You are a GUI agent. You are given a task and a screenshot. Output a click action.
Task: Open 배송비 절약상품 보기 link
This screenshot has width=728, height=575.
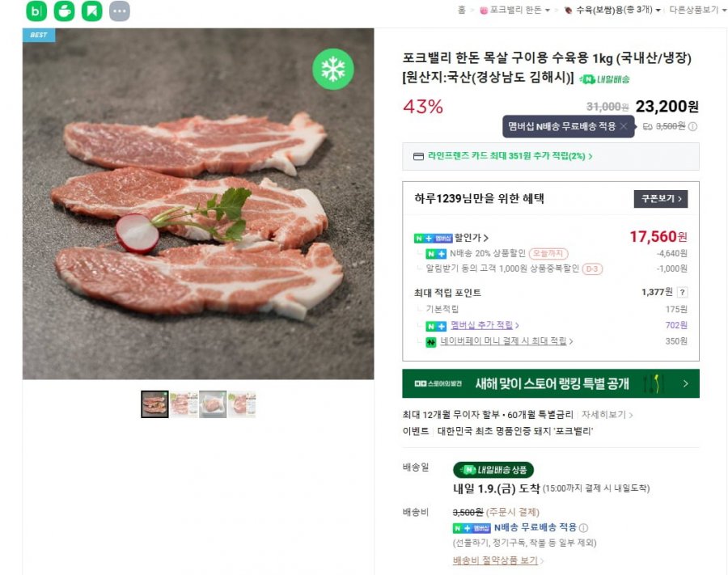(x=497, y=560)
